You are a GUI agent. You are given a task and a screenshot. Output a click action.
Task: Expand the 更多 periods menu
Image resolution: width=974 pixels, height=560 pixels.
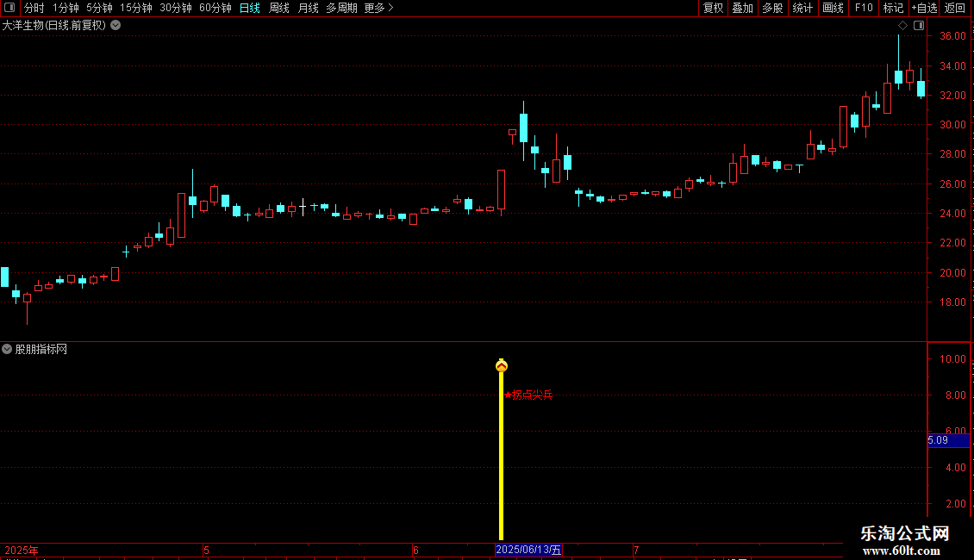[x=379, y=8]
